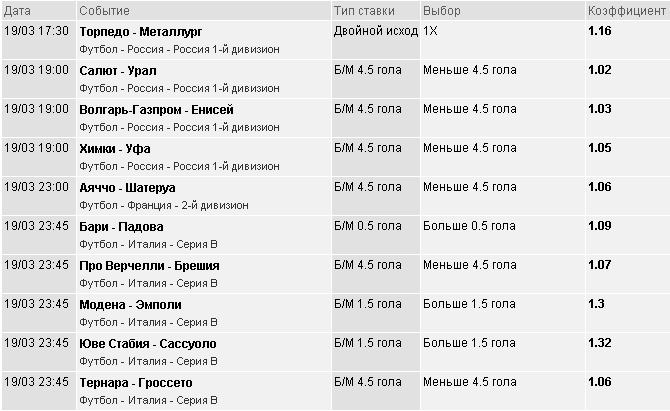Select the 1.32 odds value

tap(600, 343)
